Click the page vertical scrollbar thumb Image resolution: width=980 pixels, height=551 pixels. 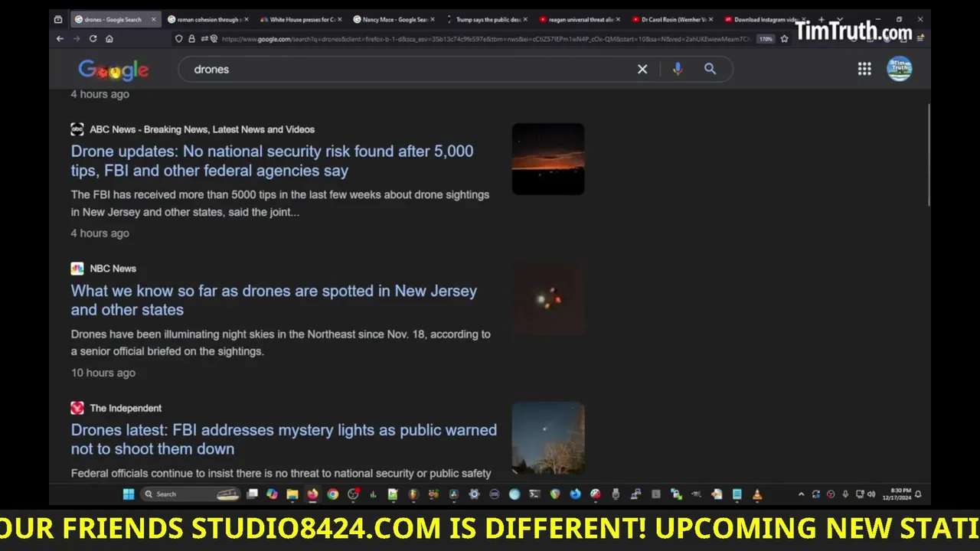pyautogui.click(x=929, y=153)
